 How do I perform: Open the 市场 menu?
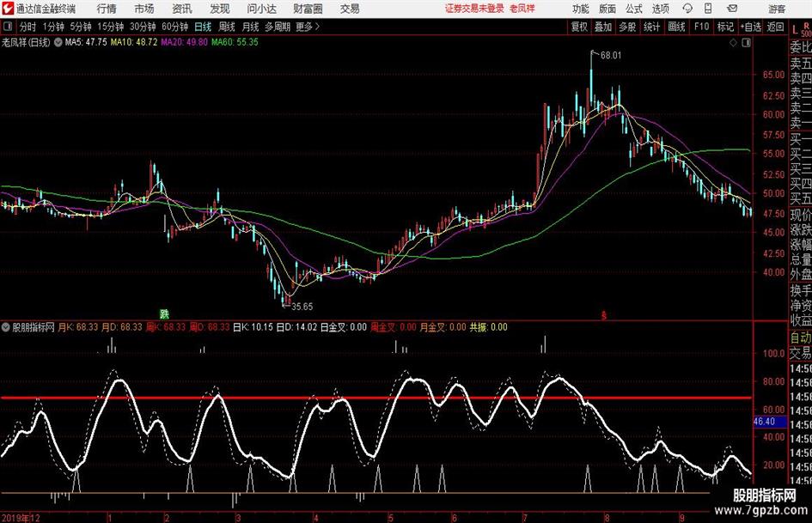click(x=144, y=9)
